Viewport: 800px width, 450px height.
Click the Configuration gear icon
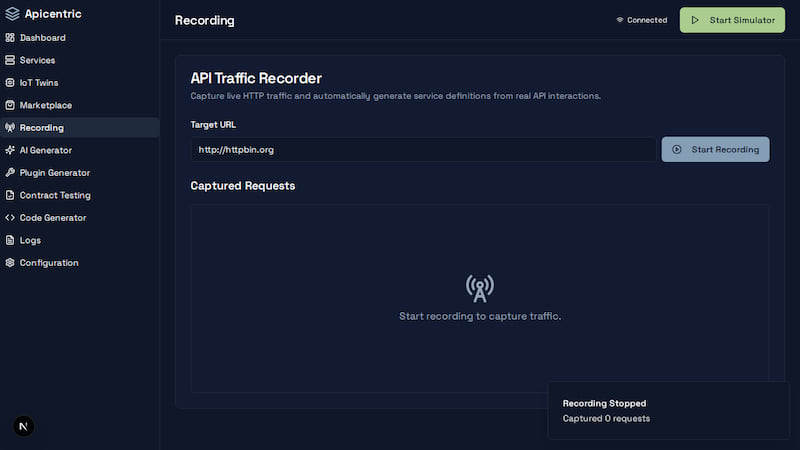pyautogui.click(x=10, y=262)
